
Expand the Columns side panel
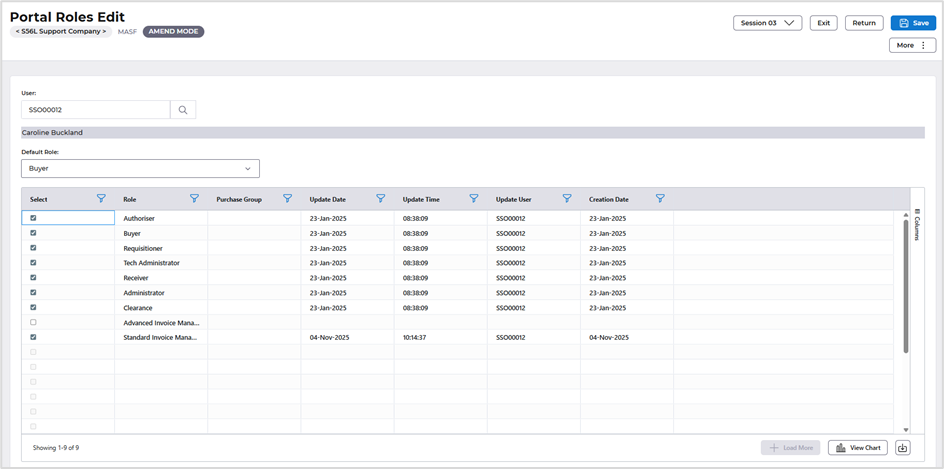917,224
